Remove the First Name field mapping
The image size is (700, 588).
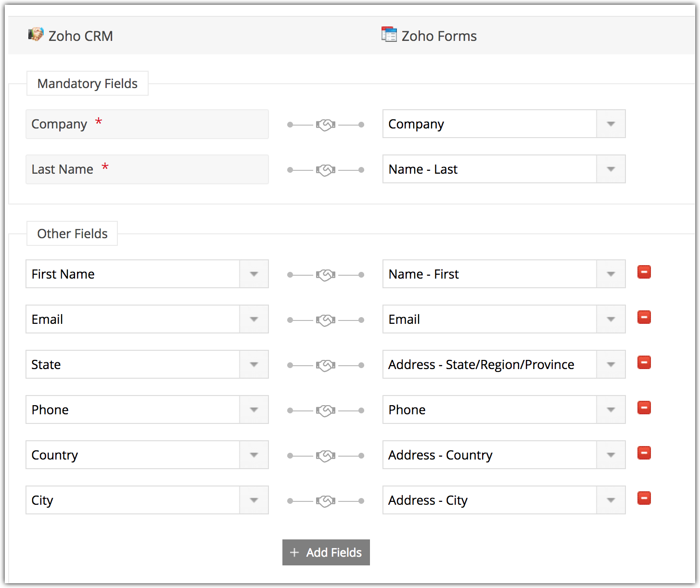644,272
